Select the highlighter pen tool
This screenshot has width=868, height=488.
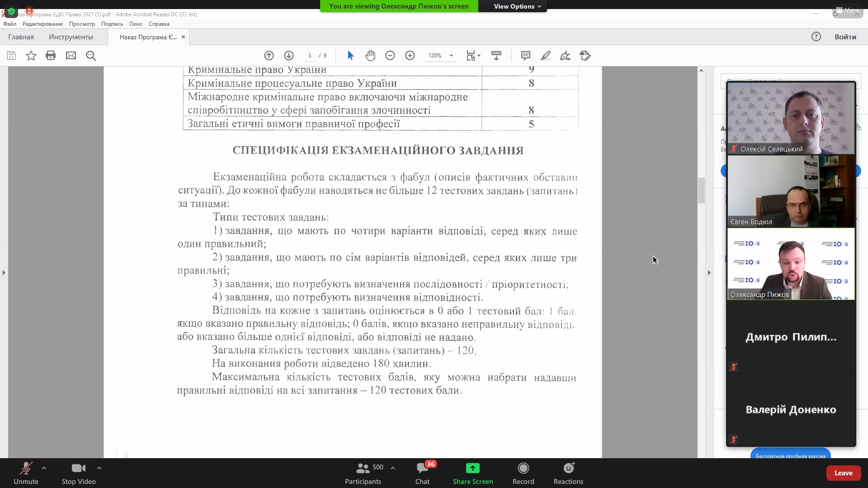[546, 56]
